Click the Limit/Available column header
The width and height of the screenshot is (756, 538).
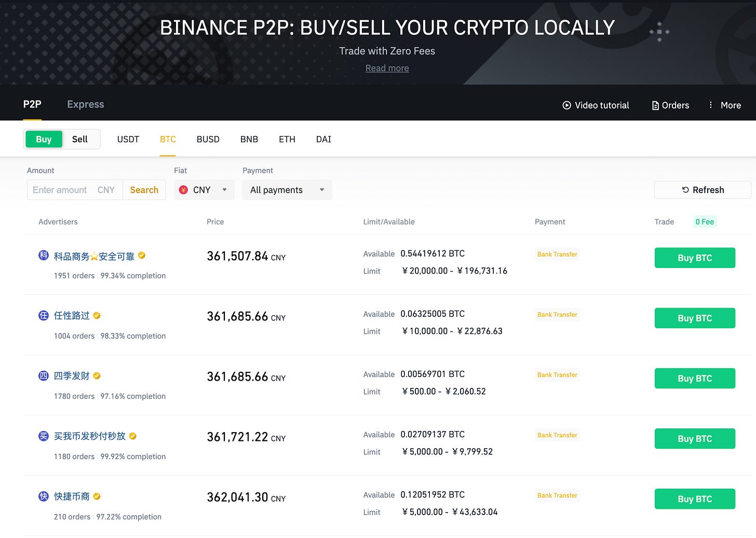tap(389, 222)
